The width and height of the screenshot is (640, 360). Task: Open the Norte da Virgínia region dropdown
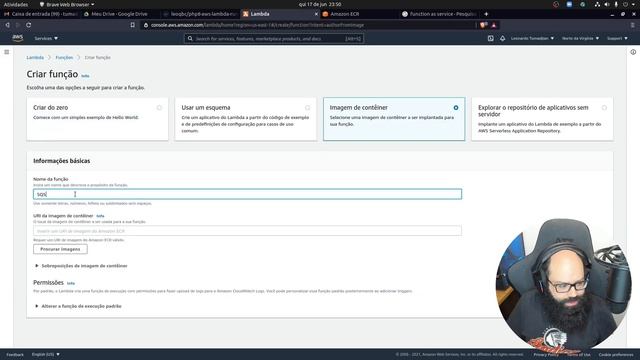580,38
